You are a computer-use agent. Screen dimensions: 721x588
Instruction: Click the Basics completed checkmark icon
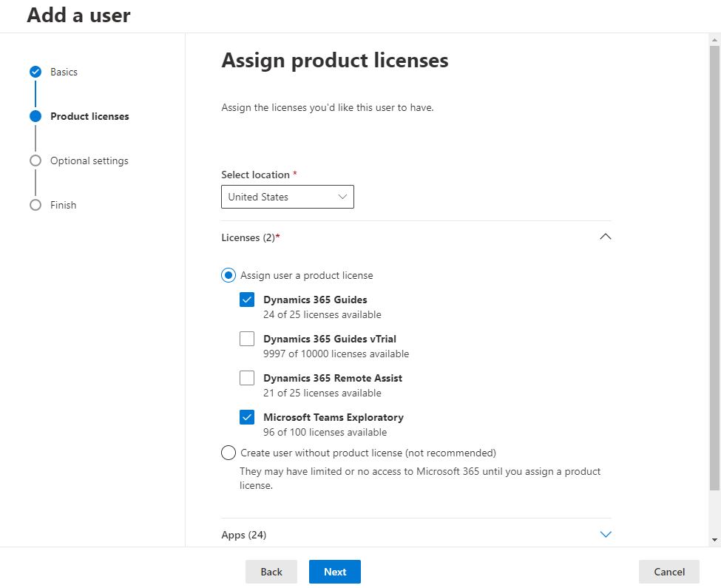click(x=35, y=72)
